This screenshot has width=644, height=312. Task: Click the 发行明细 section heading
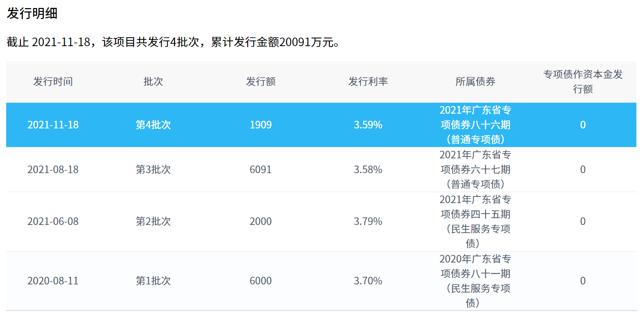(x=32, y=13)
